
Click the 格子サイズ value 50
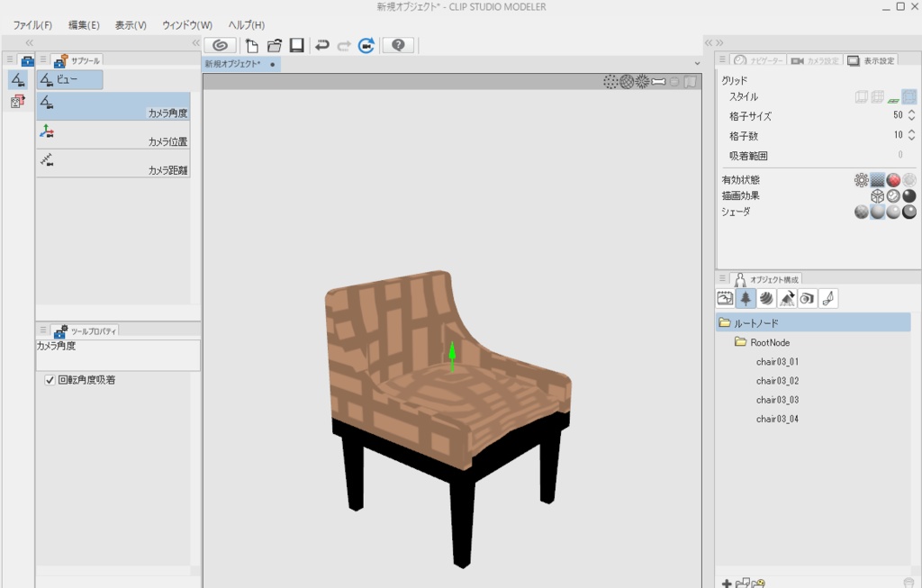tap(898, 115)
